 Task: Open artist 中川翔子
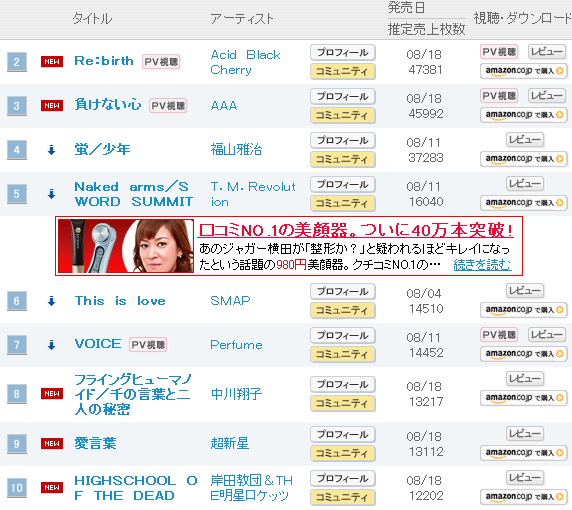(x=236, y=394)
